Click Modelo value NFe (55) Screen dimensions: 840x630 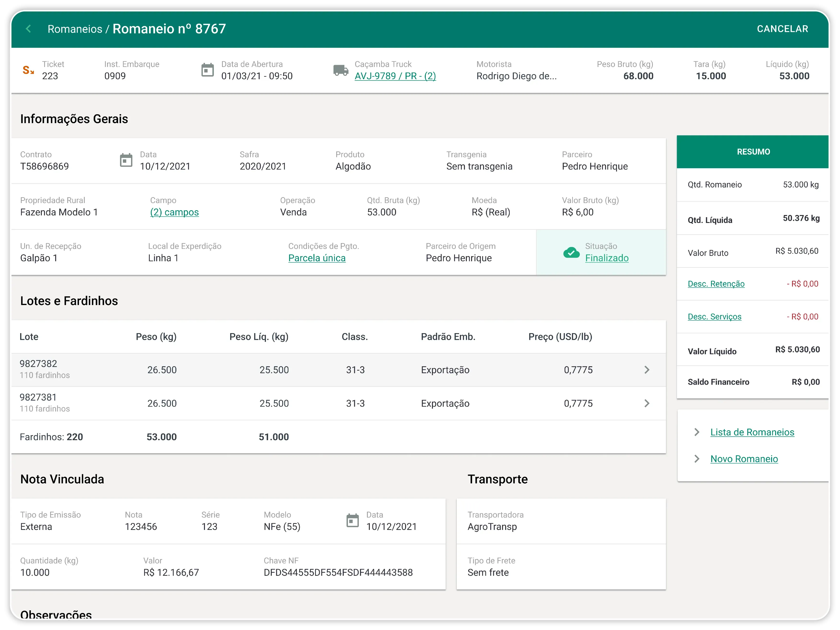click(282, 527)
